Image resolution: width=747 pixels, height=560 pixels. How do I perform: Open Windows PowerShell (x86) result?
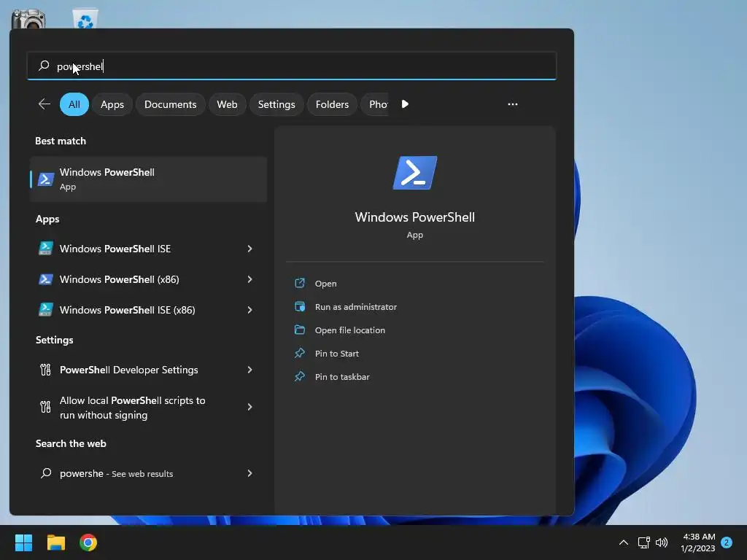pos(148,279)
